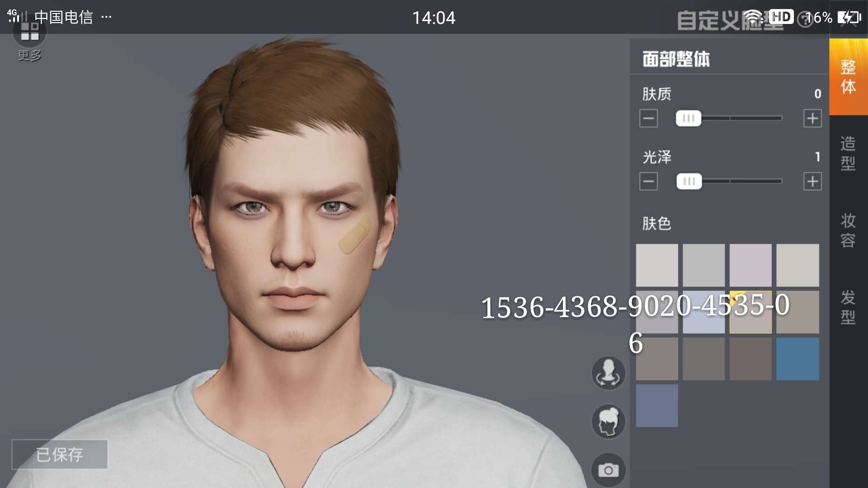Switch to the 造型 tab
The image size is (868, 488).
(848, 154)
